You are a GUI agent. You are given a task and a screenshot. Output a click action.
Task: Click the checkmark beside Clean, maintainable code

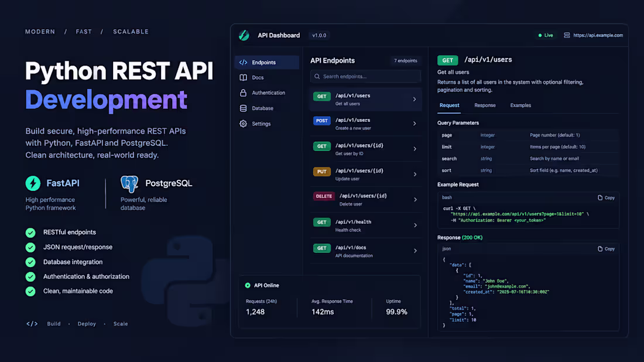pos(30,291)
